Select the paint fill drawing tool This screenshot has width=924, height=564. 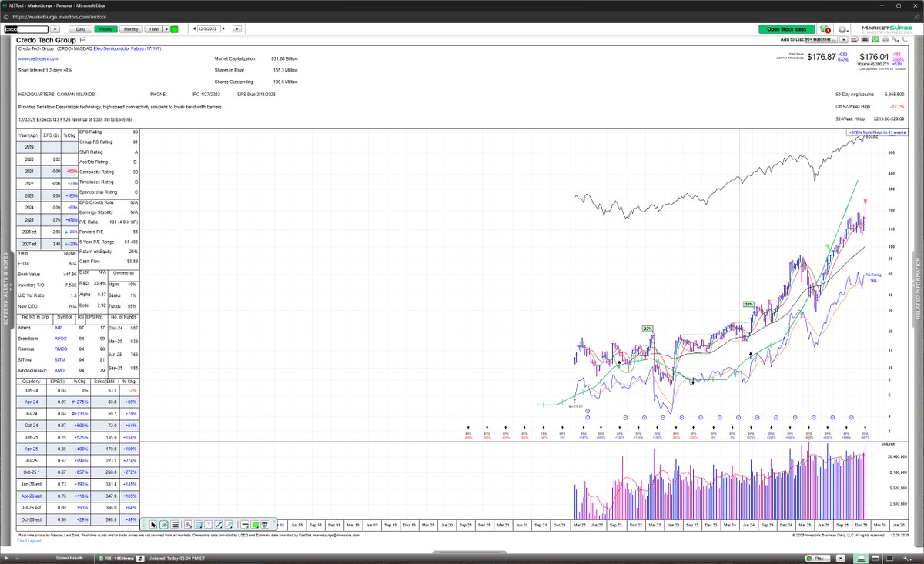coord(188,525)
